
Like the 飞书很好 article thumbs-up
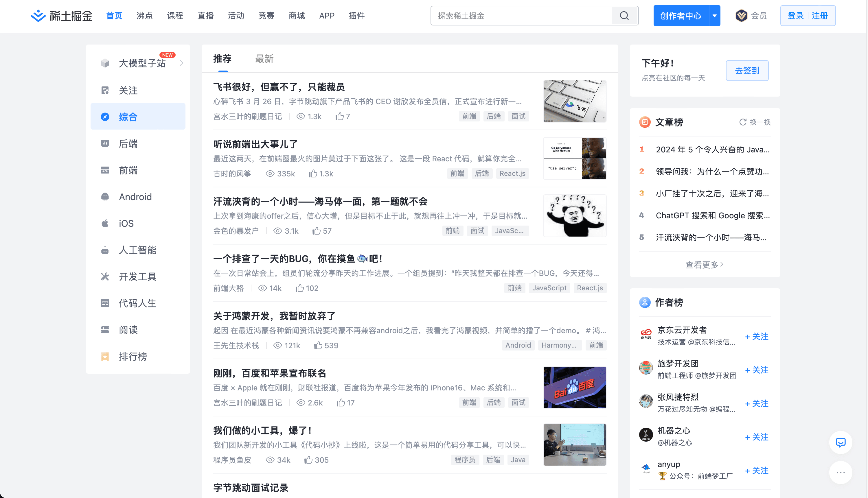pos(339,116)
